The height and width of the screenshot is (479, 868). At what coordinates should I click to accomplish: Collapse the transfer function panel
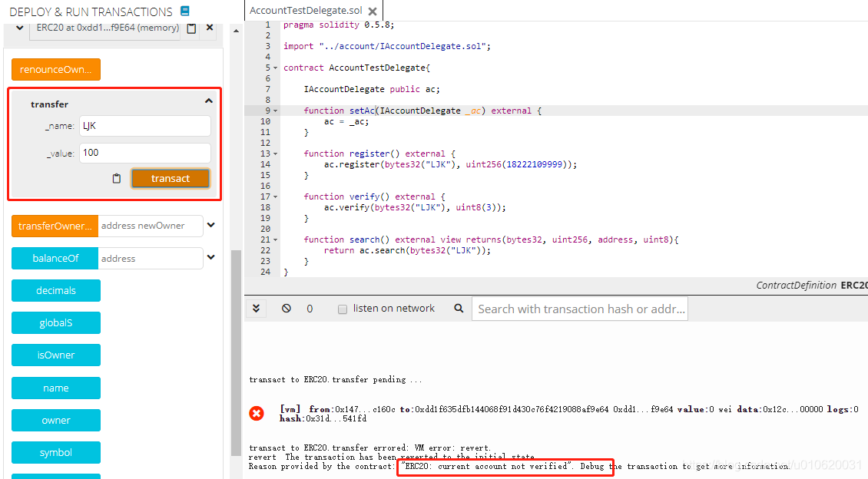tap(209, 101)
